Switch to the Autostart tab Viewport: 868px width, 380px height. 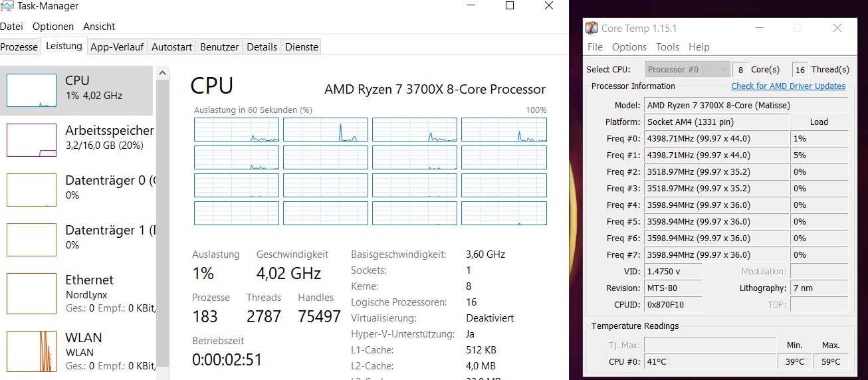tap(171, 47)
